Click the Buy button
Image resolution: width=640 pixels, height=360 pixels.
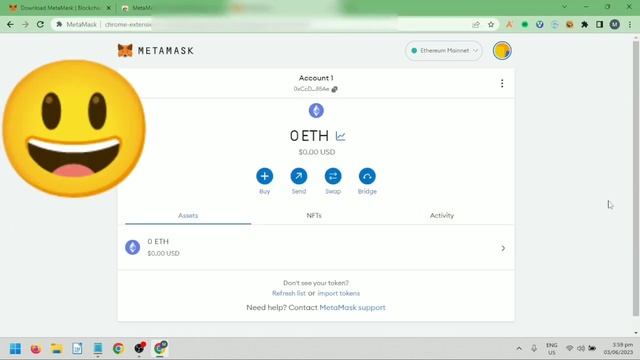[x=264, y=176]
